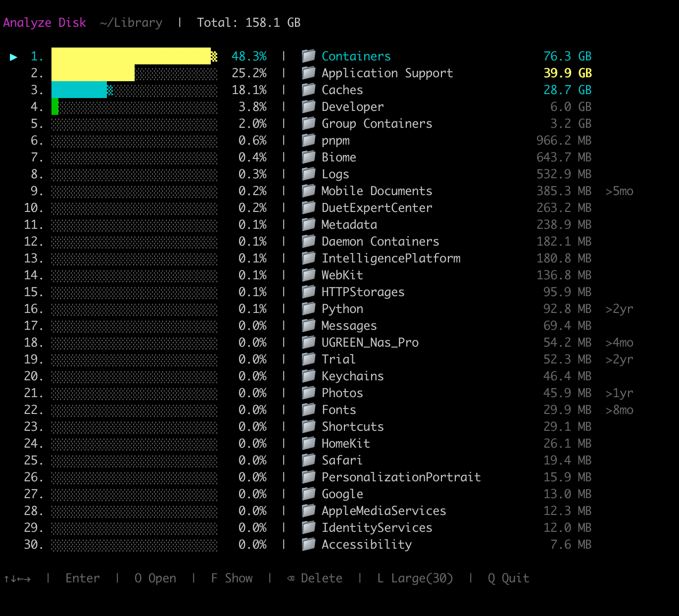679x616 pixels.
Task: Click the Caches folder icon
Action: [x=308, y=90]
